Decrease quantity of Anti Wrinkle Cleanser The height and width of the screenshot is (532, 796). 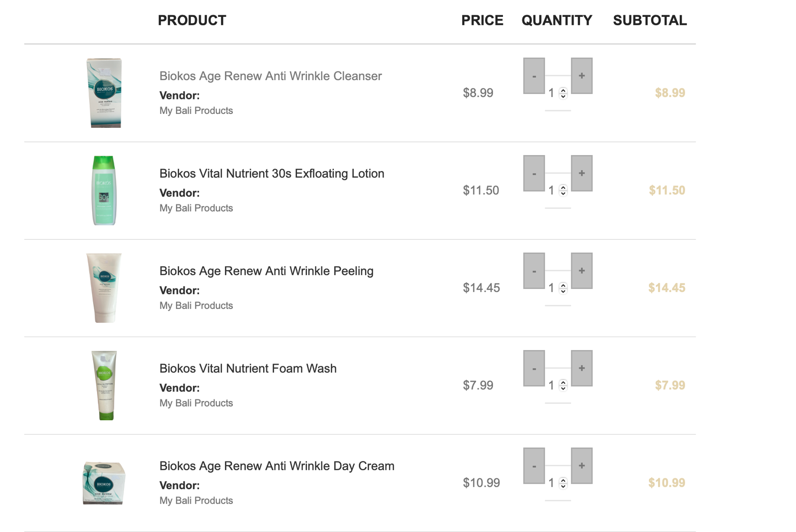[x=534, y=76]
